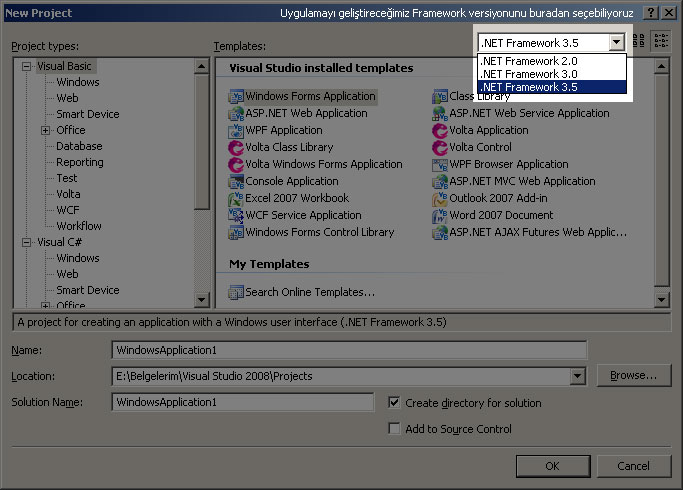Switch templates to large icons view
Image resolution: width=683 pixels, height=490 pixels.
(640, 41)
